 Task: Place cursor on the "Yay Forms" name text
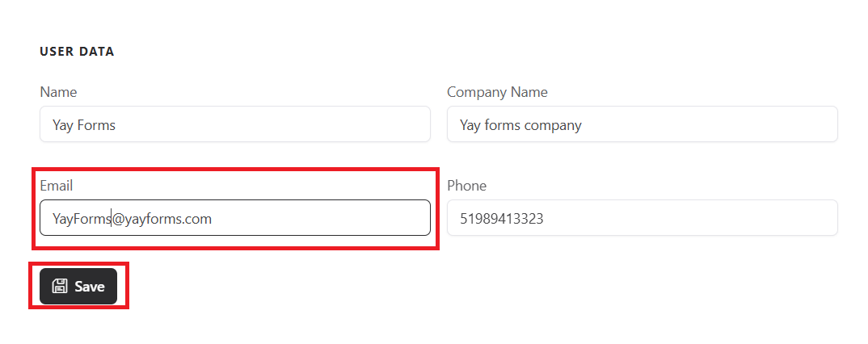[84, 125]
